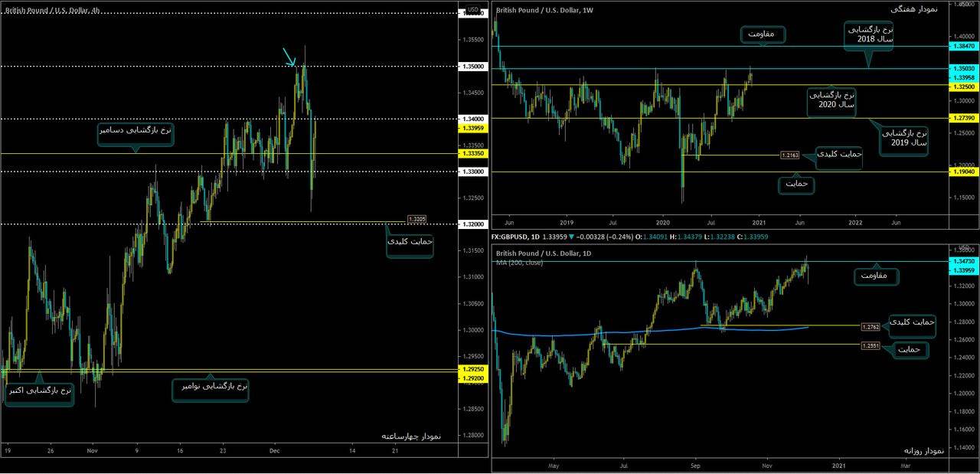Click the cyan 1.35030 price label
The height and width of the screenshot is (474, 980).
[962, 69]
